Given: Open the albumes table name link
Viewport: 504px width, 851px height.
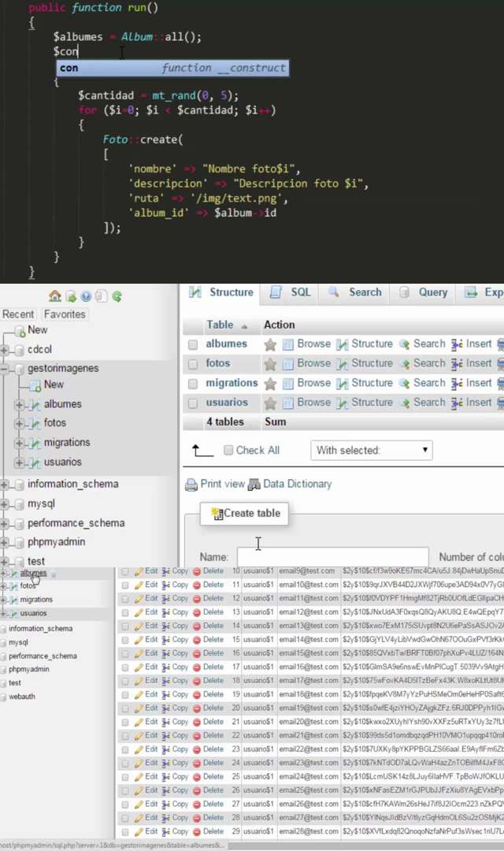Looking at the screenshot, I should 226,344.
